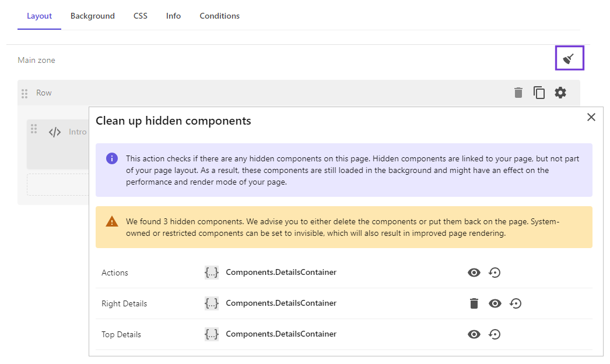
Task: Restore the Actions component to the page
Action: pyautogui.click(x=495, y=272)
